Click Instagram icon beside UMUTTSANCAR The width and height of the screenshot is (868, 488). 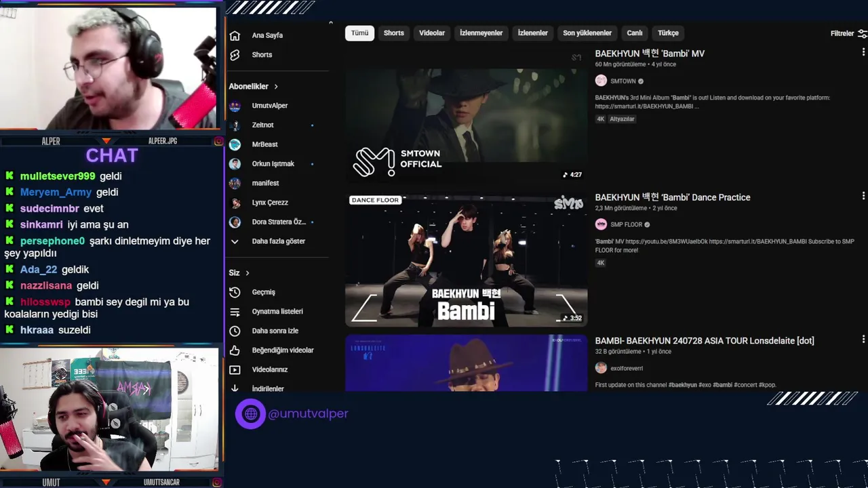[218, 483]
